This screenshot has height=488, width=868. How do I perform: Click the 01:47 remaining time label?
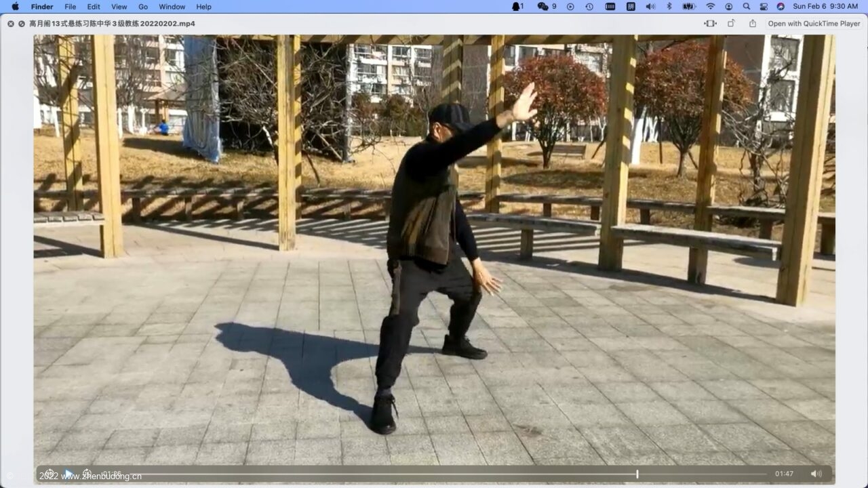click(784, 474)
